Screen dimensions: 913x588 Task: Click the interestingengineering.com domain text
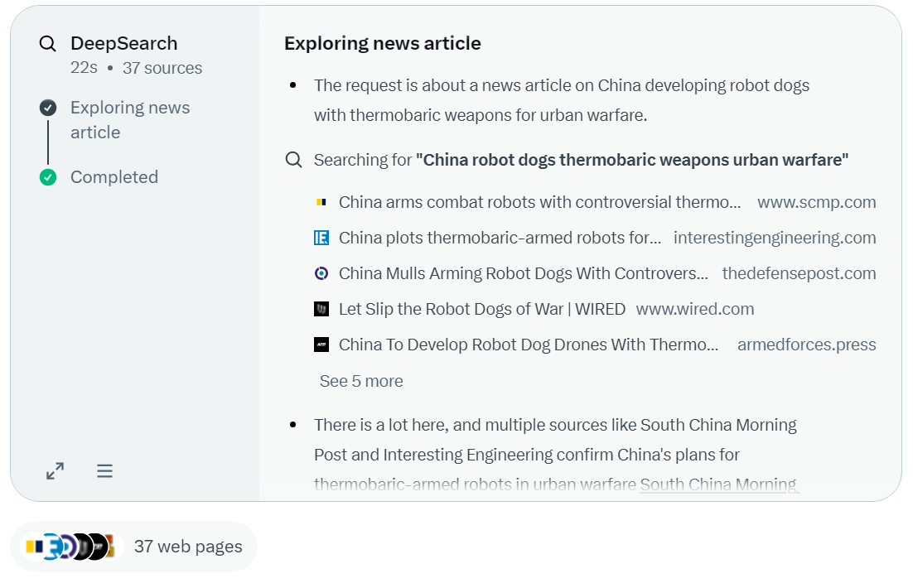[x=775, y=238]
